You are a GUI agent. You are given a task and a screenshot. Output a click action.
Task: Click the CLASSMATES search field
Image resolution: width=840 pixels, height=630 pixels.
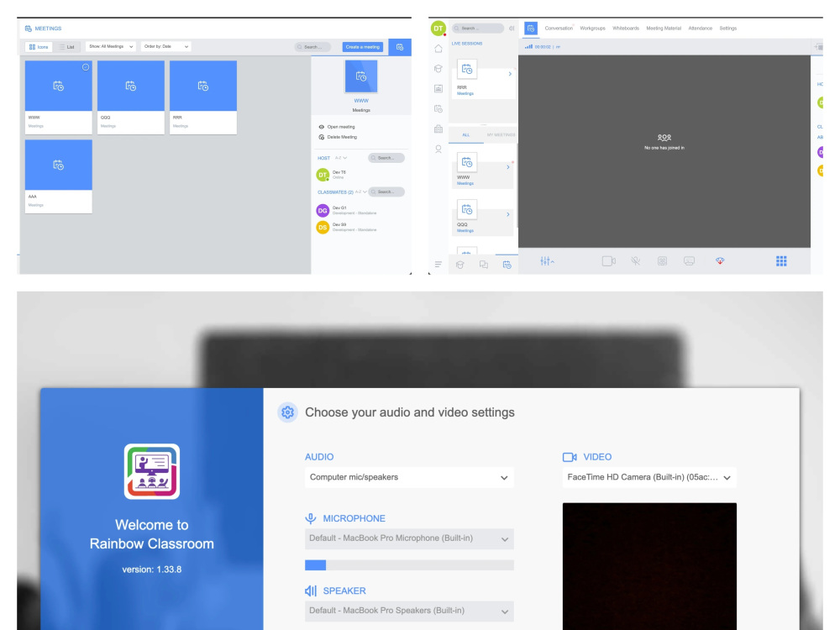pyautogui.click(x=386, y=192)
